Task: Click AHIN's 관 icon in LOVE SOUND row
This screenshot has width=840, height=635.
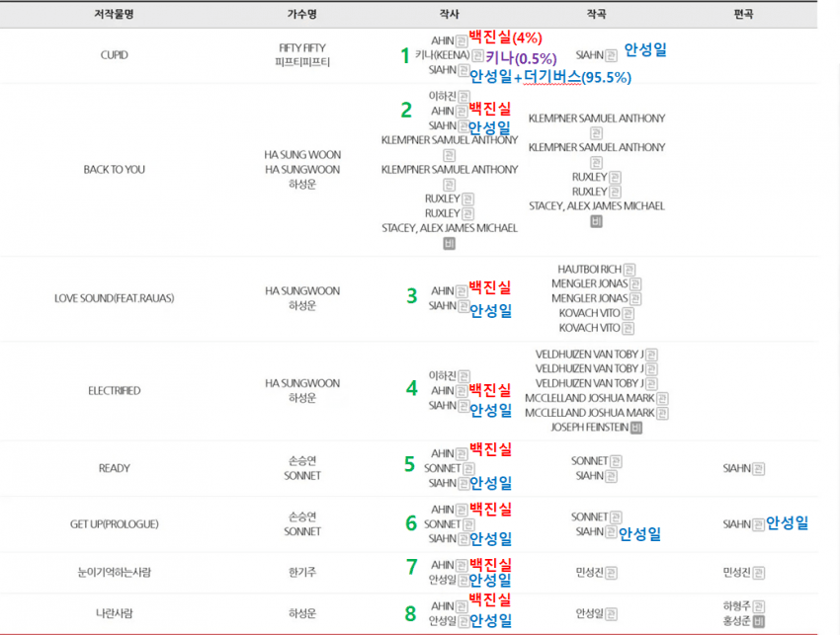Action: click(x=462, y=291)
